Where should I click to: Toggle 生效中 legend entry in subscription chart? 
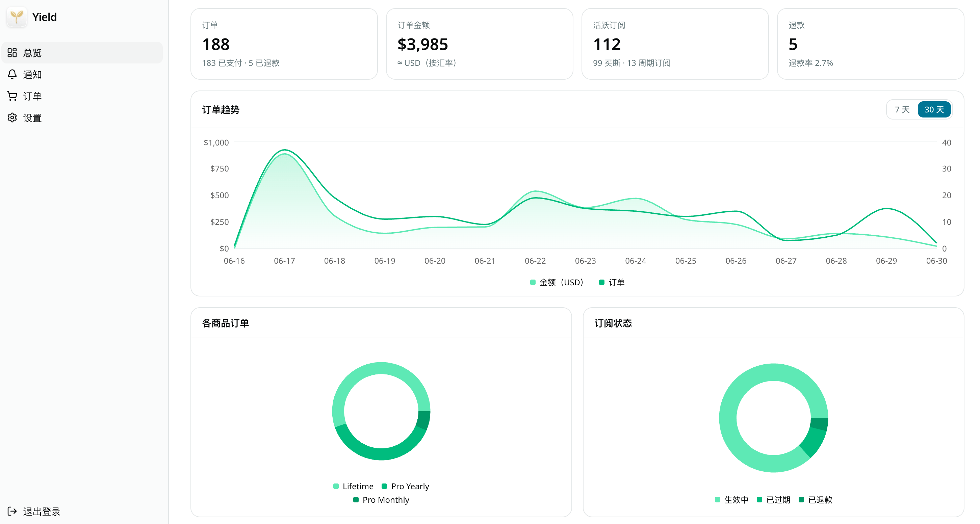731,500
